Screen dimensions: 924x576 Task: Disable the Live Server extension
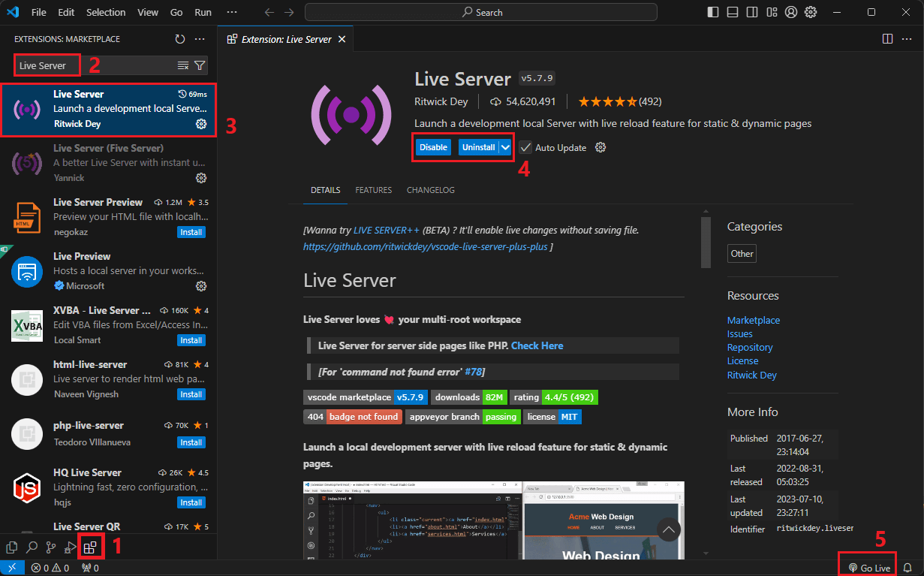coord(433,147)
